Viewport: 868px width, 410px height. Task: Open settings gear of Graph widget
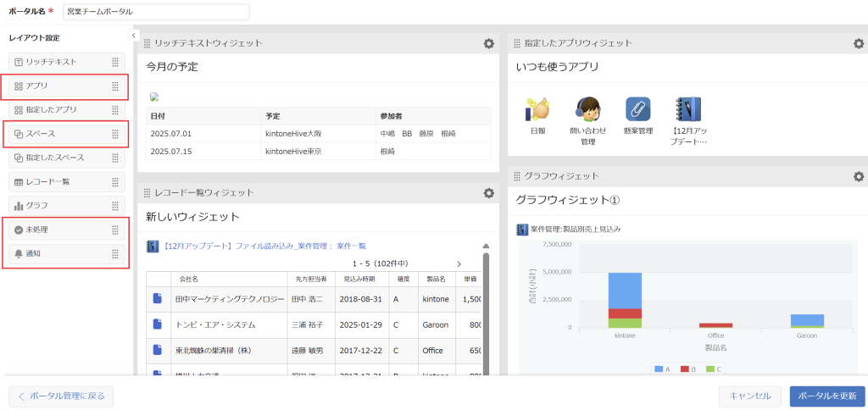(x=858, y=176)
